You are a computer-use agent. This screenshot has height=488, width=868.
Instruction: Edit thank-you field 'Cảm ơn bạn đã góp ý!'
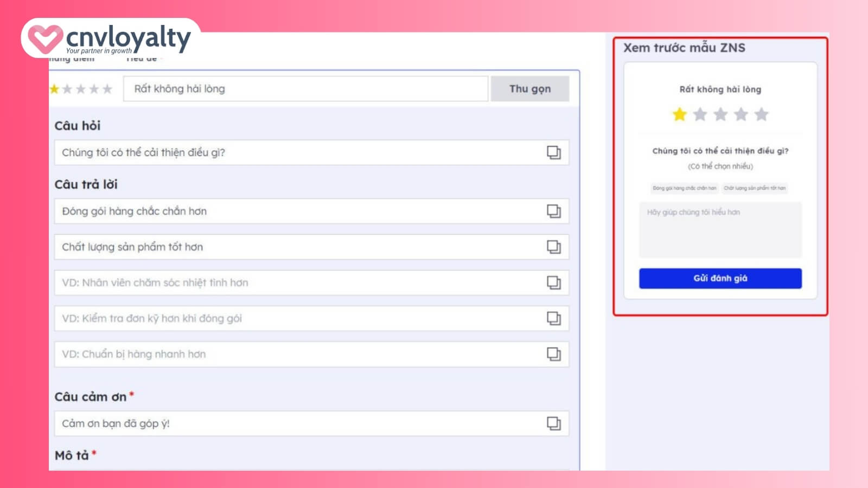[x=311, y=423]
